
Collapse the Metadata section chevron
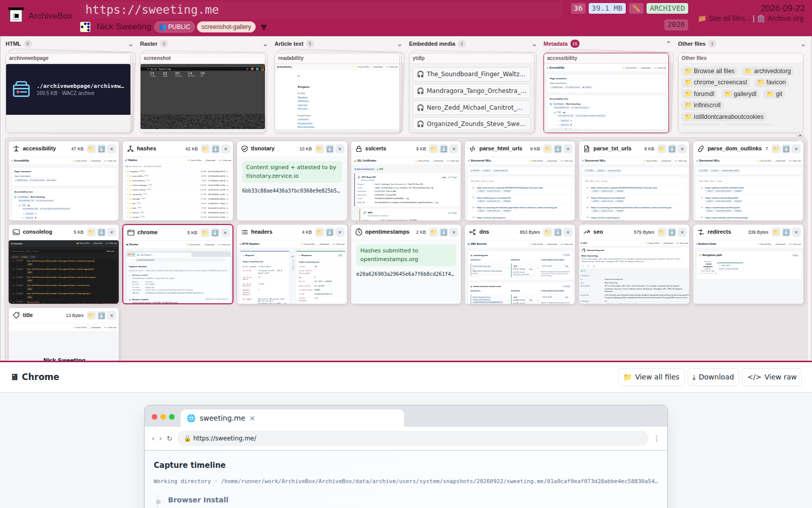click(668, 43)
